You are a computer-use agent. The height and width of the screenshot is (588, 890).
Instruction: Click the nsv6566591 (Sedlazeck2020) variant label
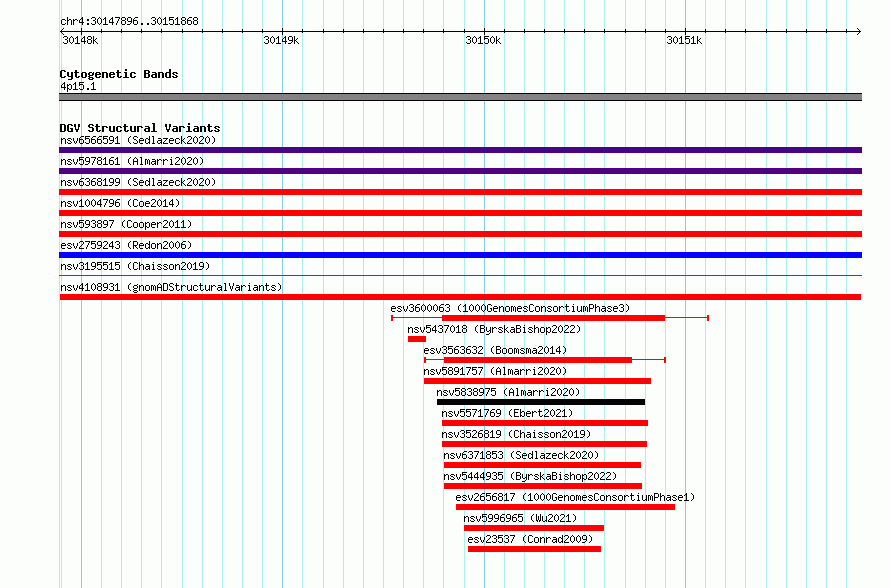138,140
